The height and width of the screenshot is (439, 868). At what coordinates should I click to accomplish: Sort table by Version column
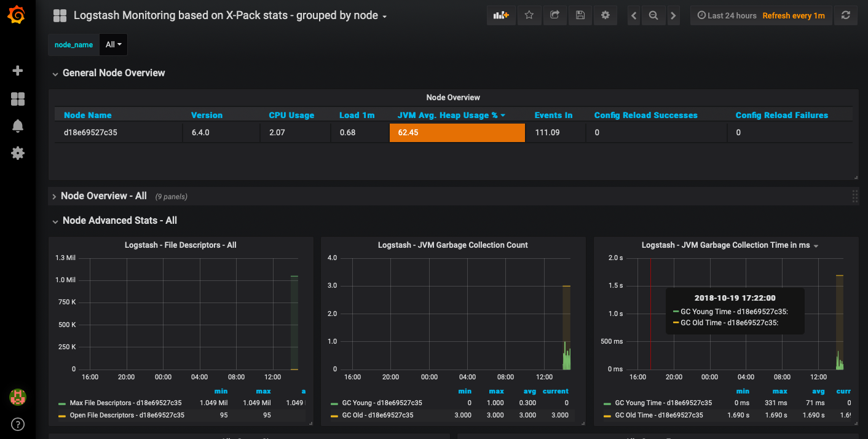click(x=207, y=115)
